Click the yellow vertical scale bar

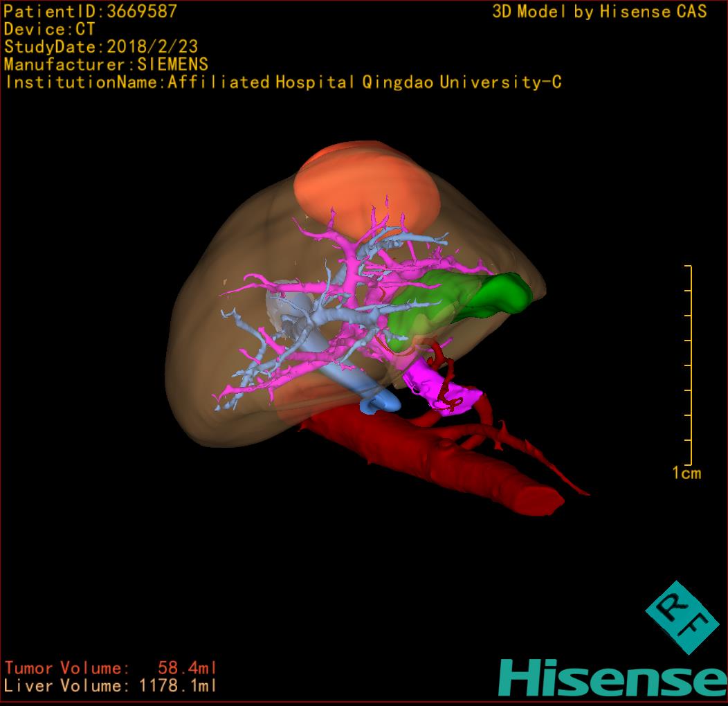tap(690, 365)
